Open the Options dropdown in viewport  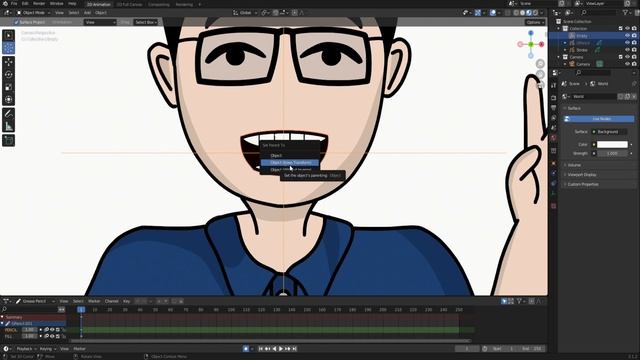coord(535,22)
